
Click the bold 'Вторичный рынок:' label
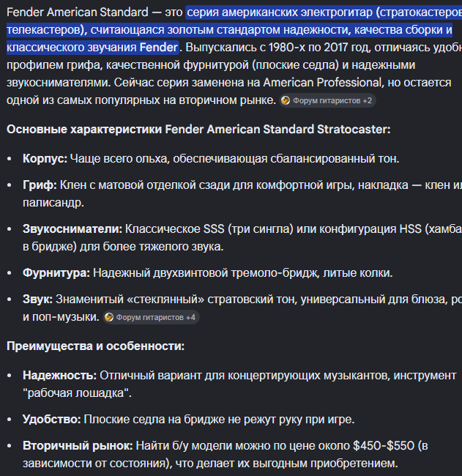[x=78, y=446]
